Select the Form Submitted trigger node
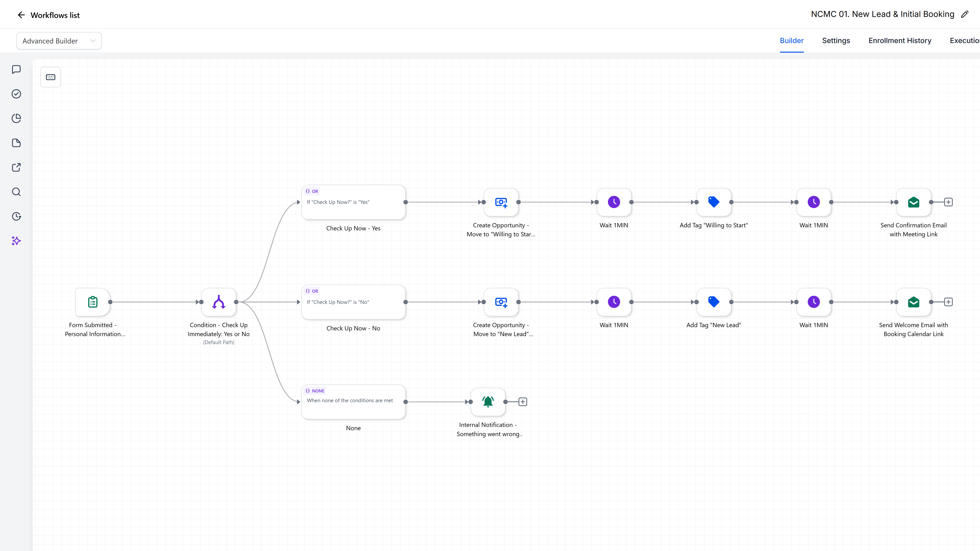 [93, 302]
